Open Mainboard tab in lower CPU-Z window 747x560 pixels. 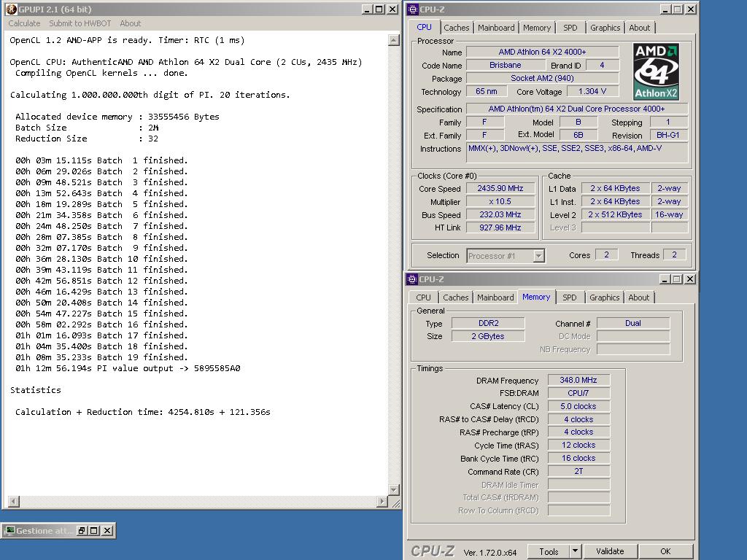[x=495, y=297]
